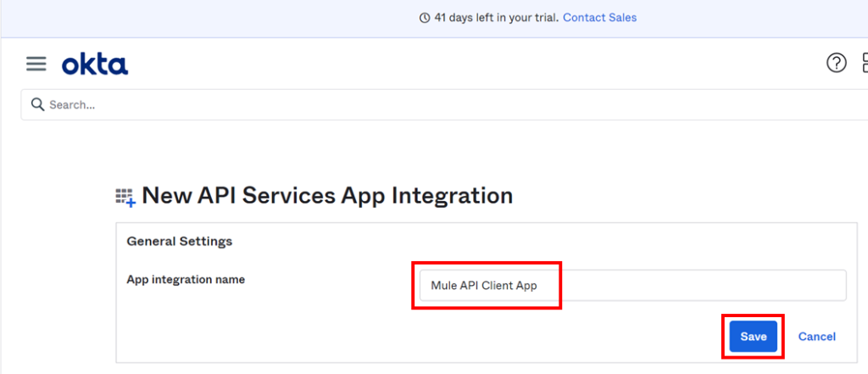The height and width of the screenshot is (374, 868).
Task: Click the clock icon in trial banner
Action: (x=425, y=18)
